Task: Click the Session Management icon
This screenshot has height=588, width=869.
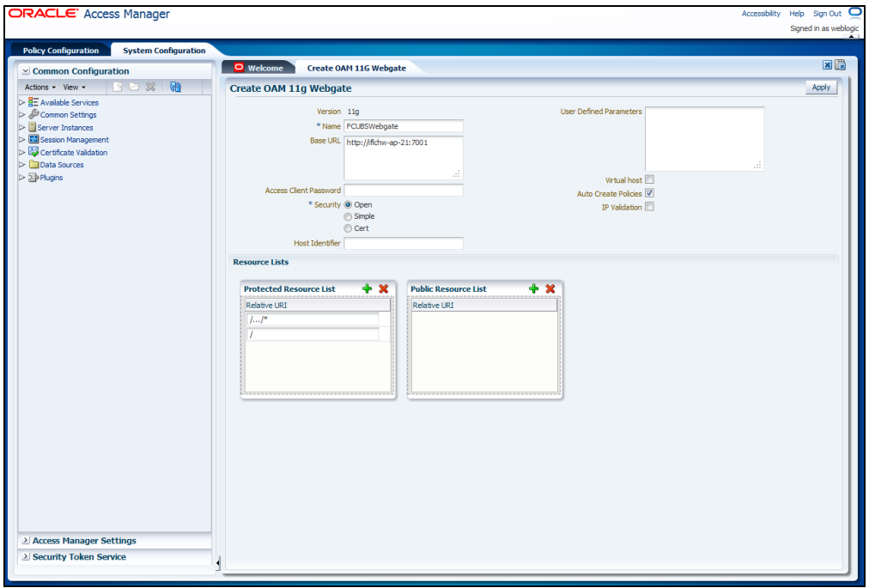Action: [x=33, y=140]
